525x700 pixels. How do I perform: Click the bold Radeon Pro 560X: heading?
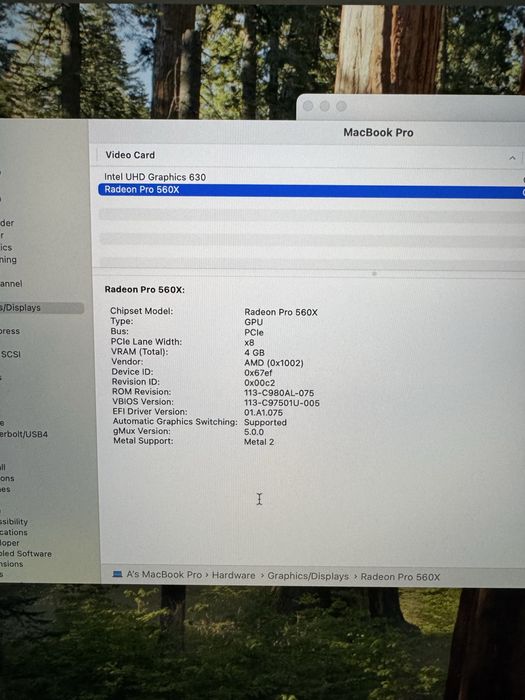click(145, 289)
